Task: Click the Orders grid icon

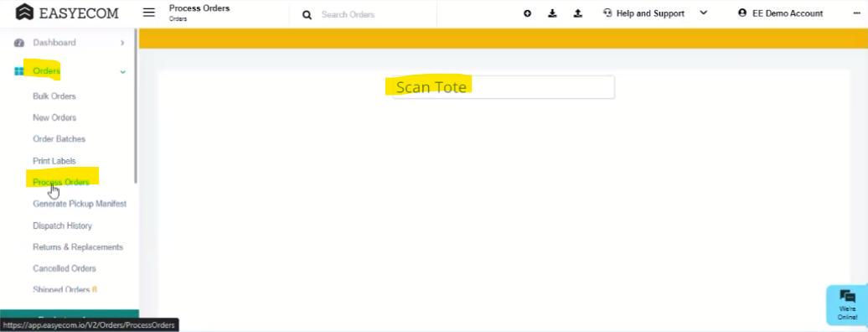Action: pos(18,71)
